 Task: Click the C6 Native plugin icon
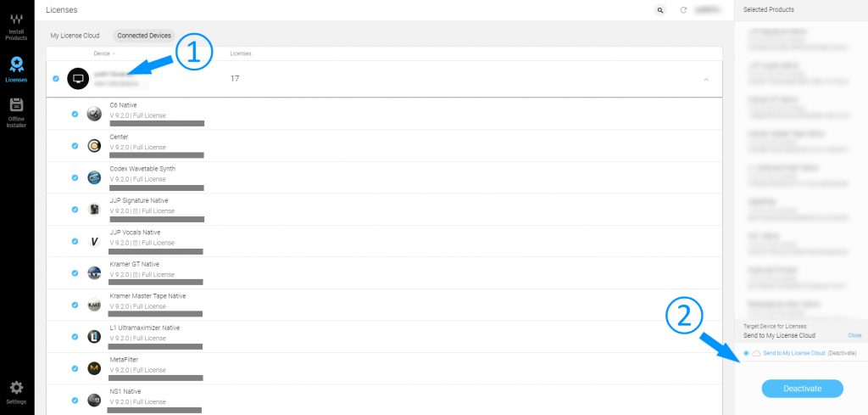[x=95, y=114]
